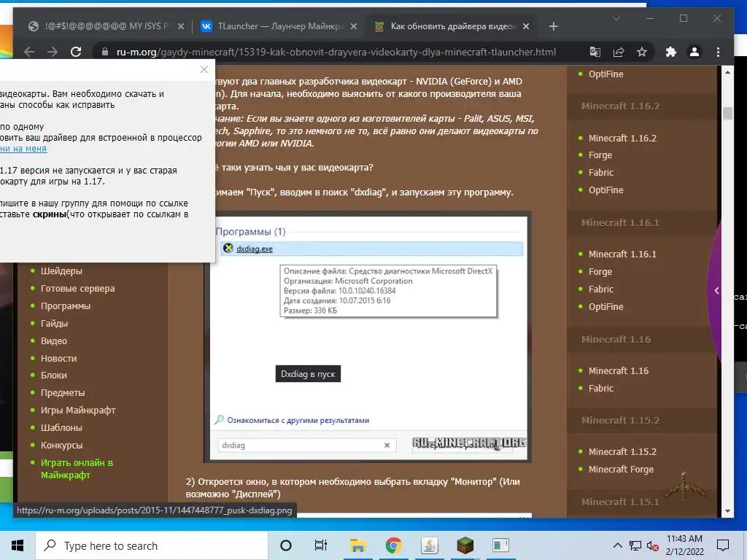The image size is (747, 560).
Task: Close the Как обновить драйвера tab
Action: pyautogui.click(x=525, y=27)
